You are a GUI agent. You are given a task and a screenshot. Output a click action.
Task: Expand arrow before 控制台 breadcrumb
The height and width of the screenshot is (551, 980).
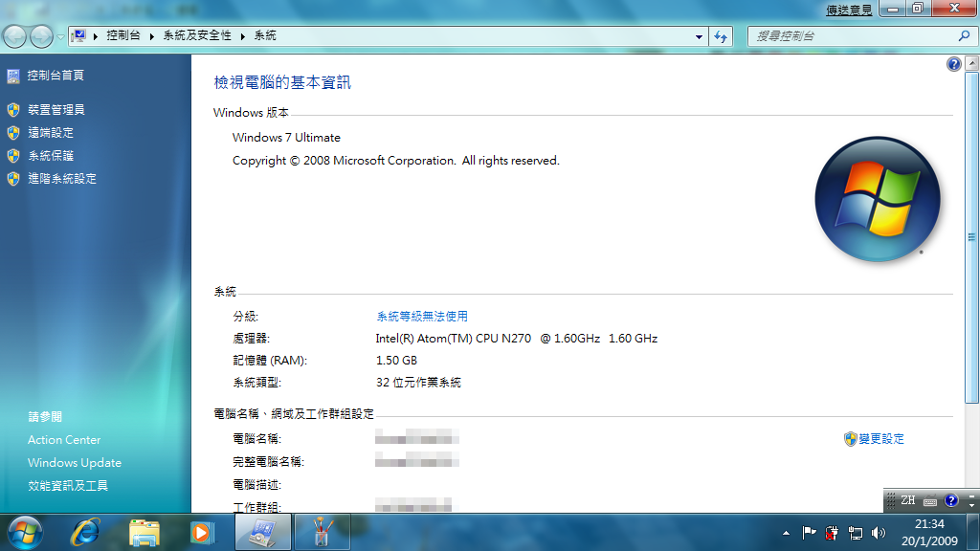[96, 36]
